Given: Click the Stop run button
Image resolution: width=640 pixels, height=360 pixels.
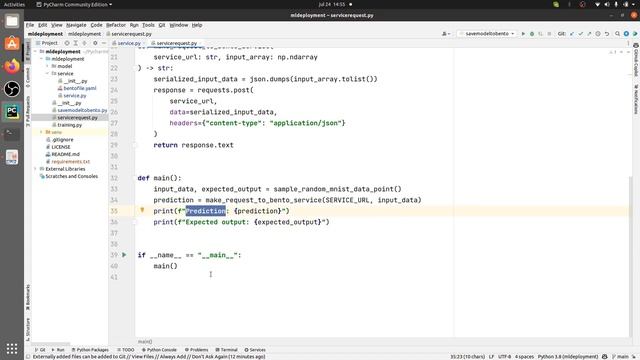Looking at the screenshot, I should click(x=549, y=34).
